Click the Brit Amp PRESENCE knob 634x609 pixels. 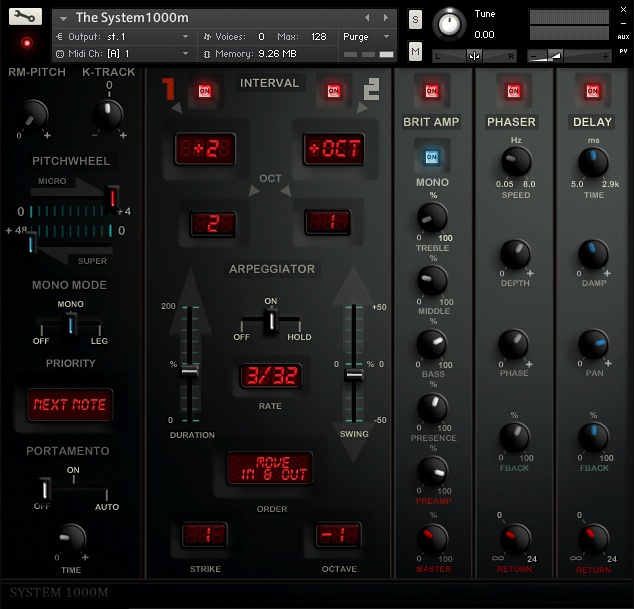pyautogui.click(x=432, y=408)
